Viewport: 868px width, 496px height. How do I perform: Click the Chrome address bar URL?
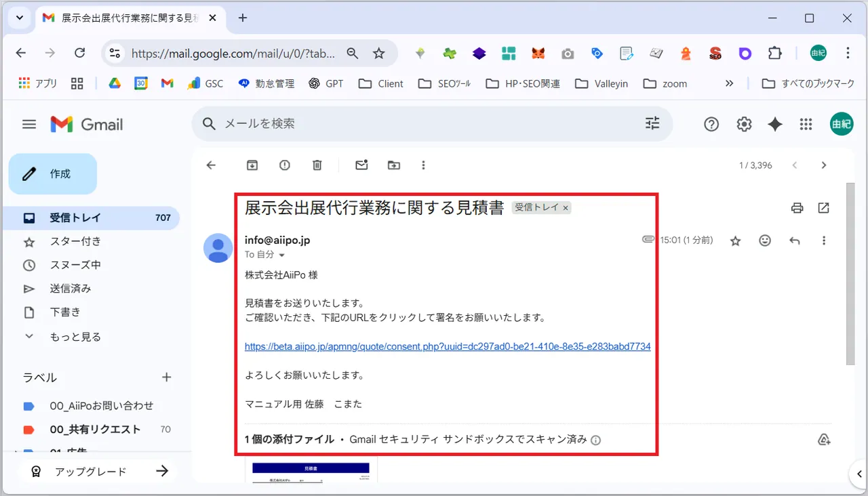[233, 53]
